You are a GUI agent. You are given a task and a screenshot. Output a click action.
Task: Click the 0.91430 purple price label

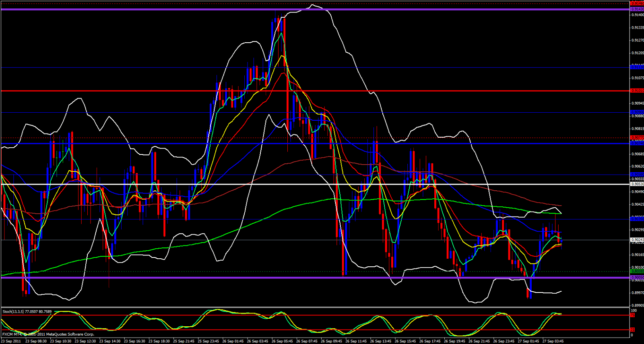[x=637, y=9]
